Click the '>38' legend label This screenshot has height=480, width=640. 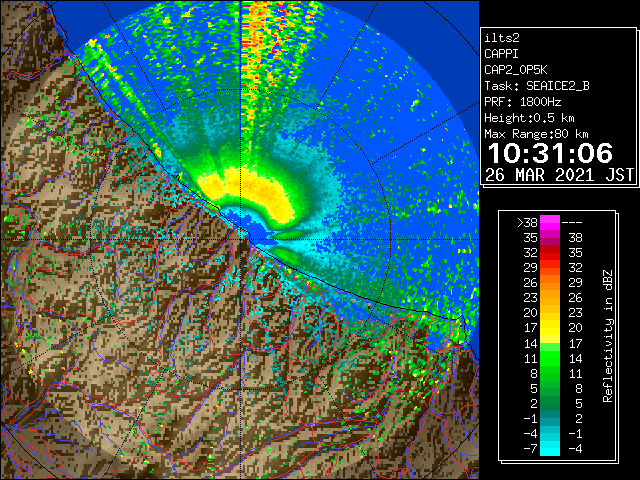527,223
